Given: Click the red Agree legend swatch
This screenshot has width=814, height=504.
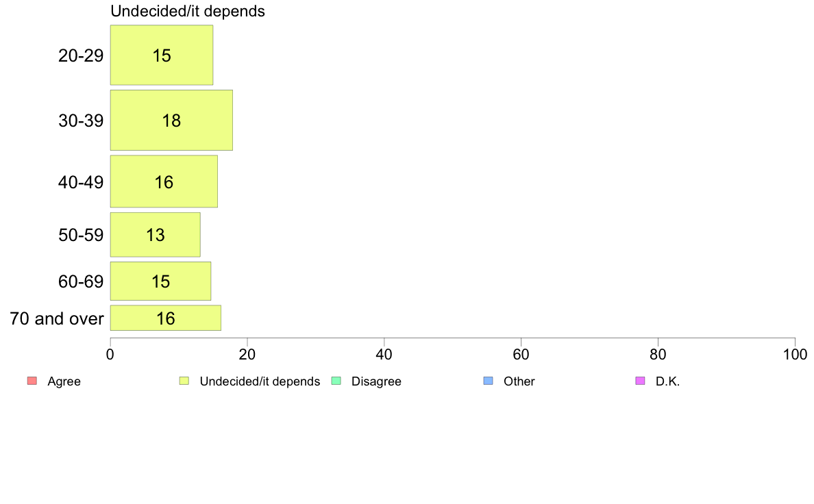Looking at the screenshot, I should (x=32, y=381).
